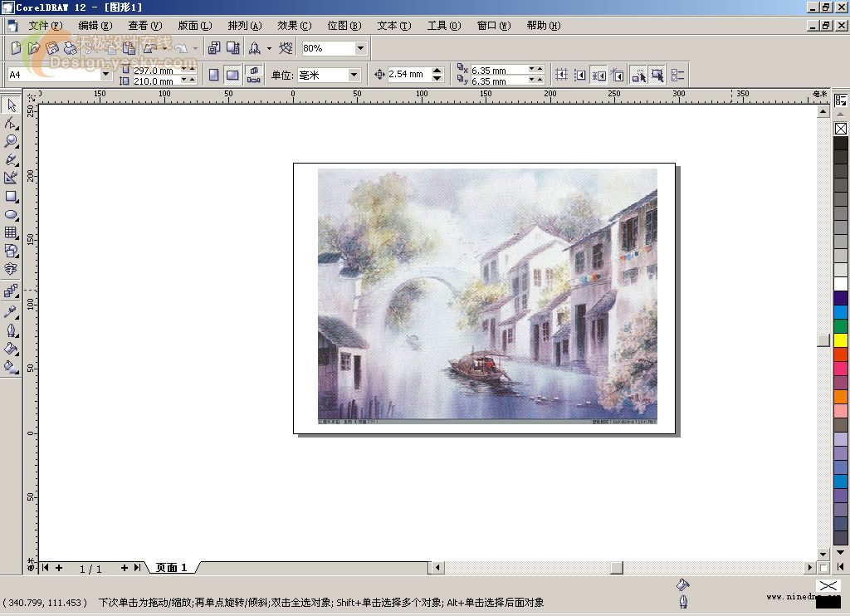This screenshot has height=616, width=850.
Task: Switch page to landscape orientation
Action: 232,75
